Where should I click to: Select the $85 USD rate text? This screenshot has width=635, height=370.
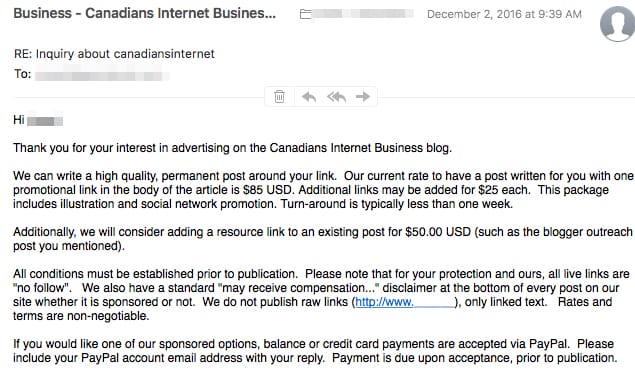point(268,190)
